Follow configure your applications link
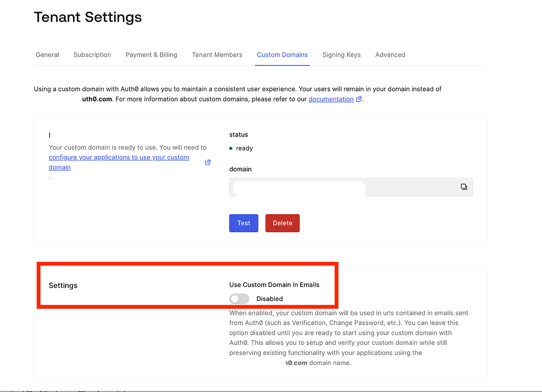The width and height of the screenshot is (542, 392). (119, 158)
